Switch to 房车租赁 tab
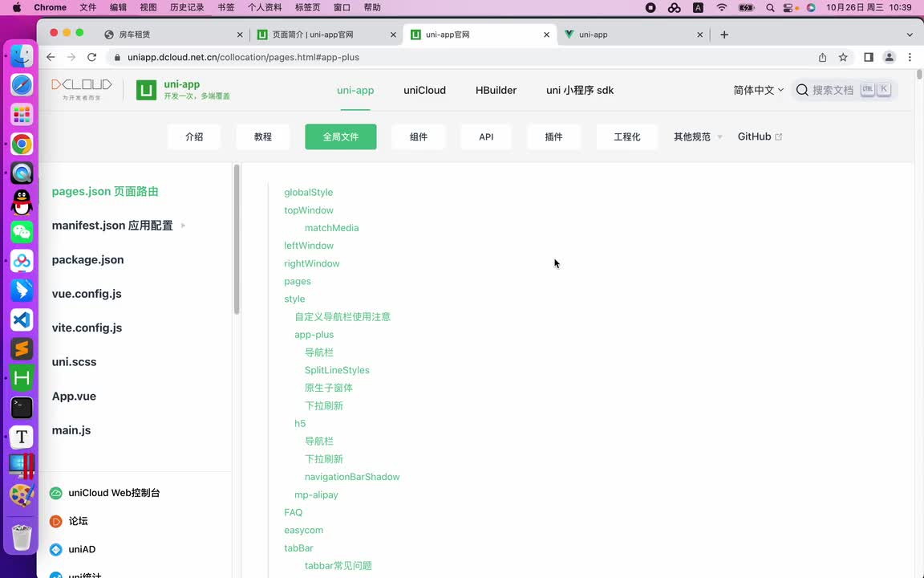 (172, 35)
